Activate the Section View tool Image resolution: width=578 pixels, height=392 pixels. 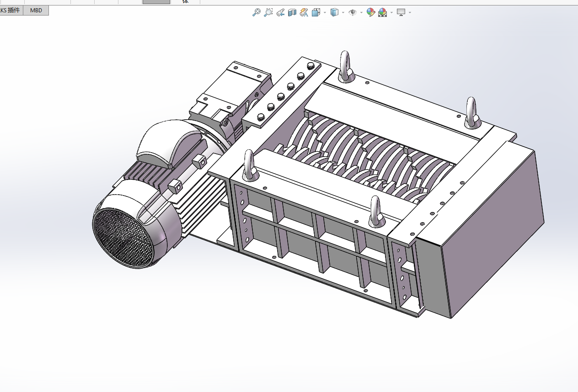click(292, 12)
